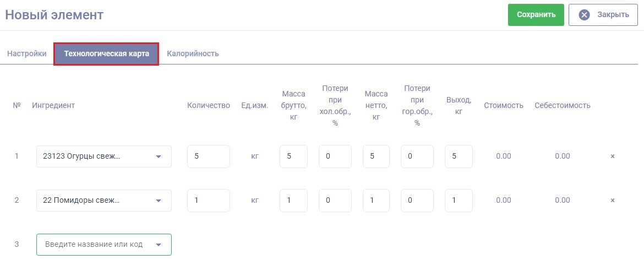Viewport: 644px width, 259px height.
Task: Click the Закрыть button
Action: tap(603, 15)
